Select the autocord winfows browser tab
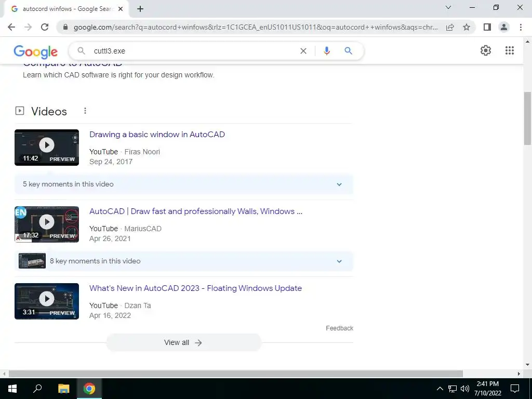The width and height of the screenshot is (532, 399). 66,9
